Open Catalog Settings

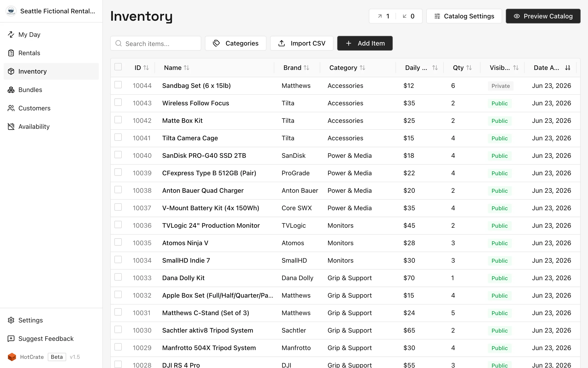pos(464,16)
